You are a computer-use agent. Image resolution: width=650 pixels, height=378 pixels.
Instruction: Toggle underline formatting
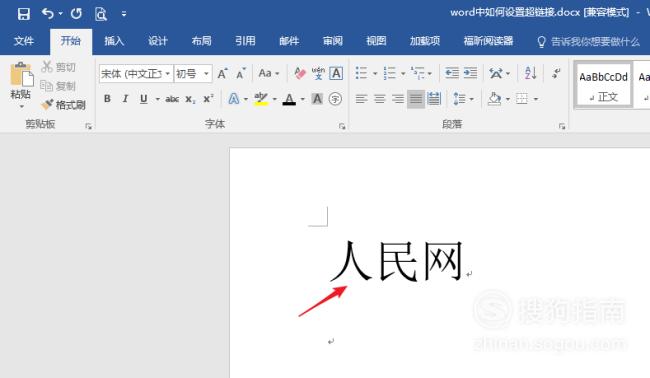coord(143,99)
